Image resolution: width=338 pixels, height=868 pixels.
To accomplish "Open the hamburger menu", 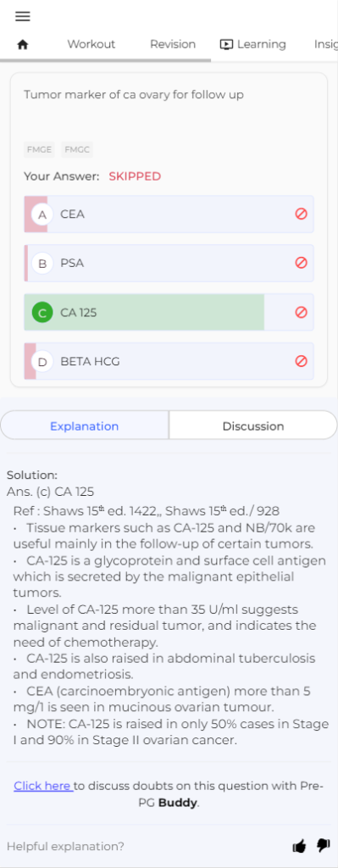I will point(23,17).
